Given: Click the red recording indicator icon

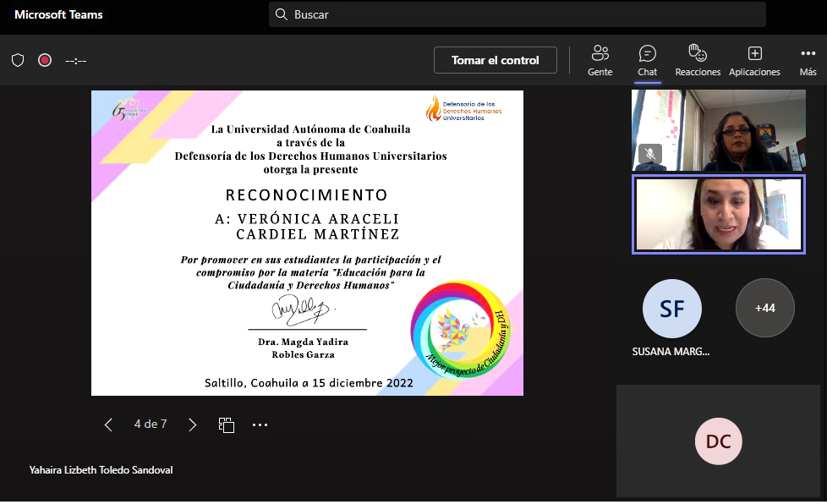Looking at the screenshot, I should tap(45, 60).
